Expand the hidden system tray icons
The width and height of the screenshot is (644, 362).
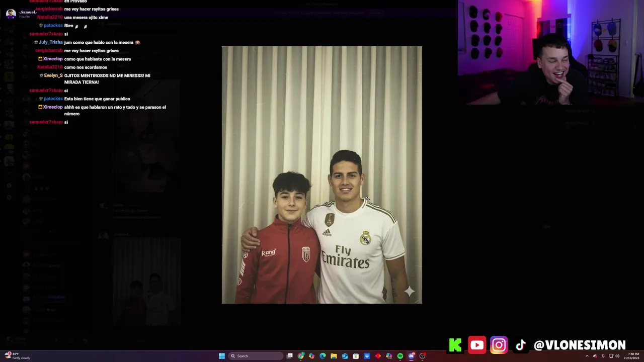tap(587, 356)
